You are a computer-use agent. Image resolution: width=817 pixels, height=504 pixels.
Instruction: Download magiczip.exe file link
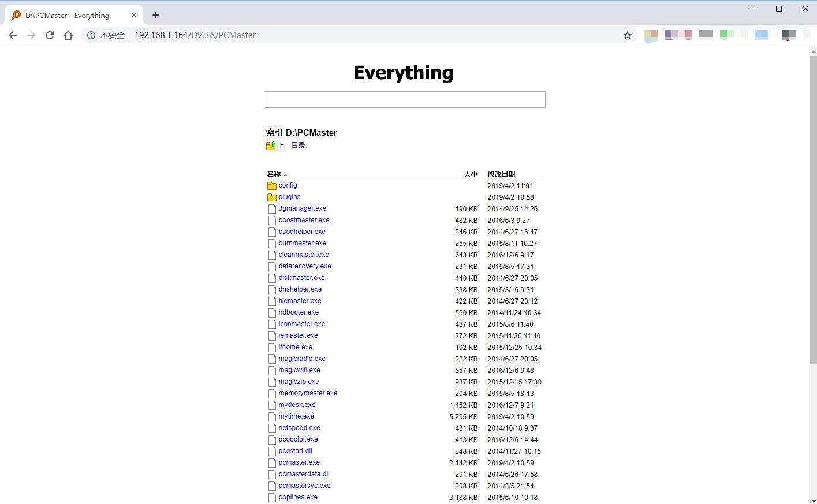(299, 382)
